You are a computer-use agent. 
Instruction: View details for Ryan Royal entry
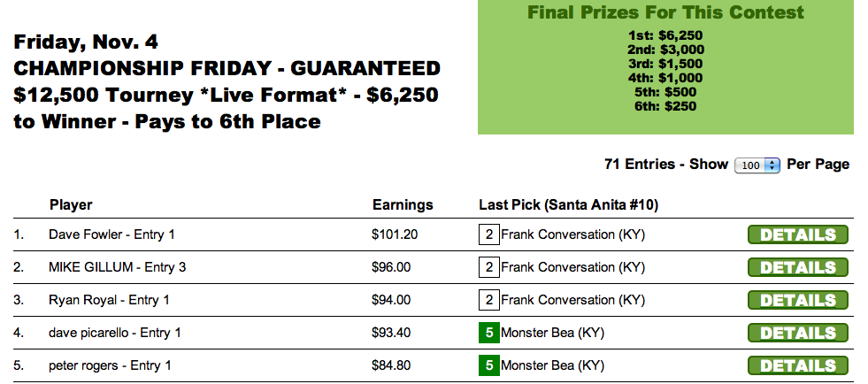coord(797,300)
